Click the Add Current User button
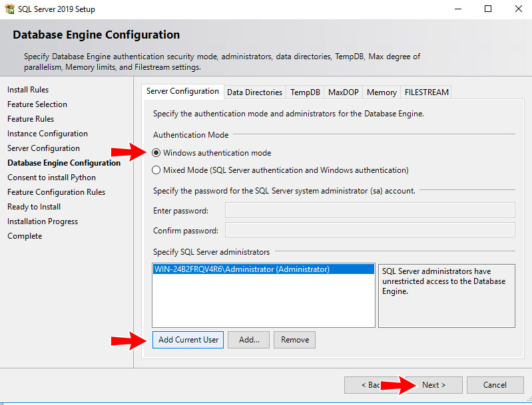Viewport: 532px width, 405px height. (188, 340)
